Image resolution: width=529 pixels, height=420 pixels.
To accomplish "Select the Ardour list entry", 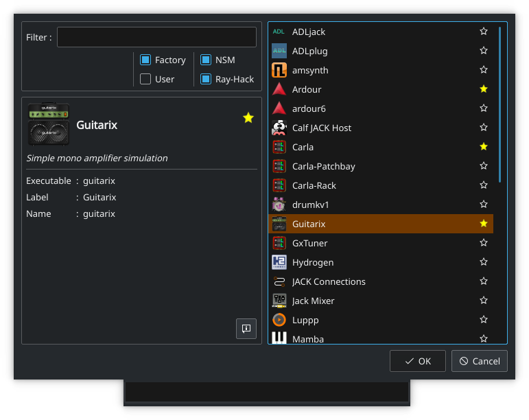I will 381,89.
